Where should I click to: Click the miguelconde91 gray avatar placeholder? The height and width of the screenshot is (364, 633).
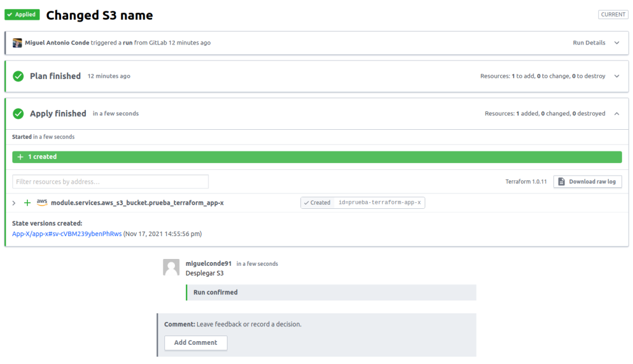171,267
